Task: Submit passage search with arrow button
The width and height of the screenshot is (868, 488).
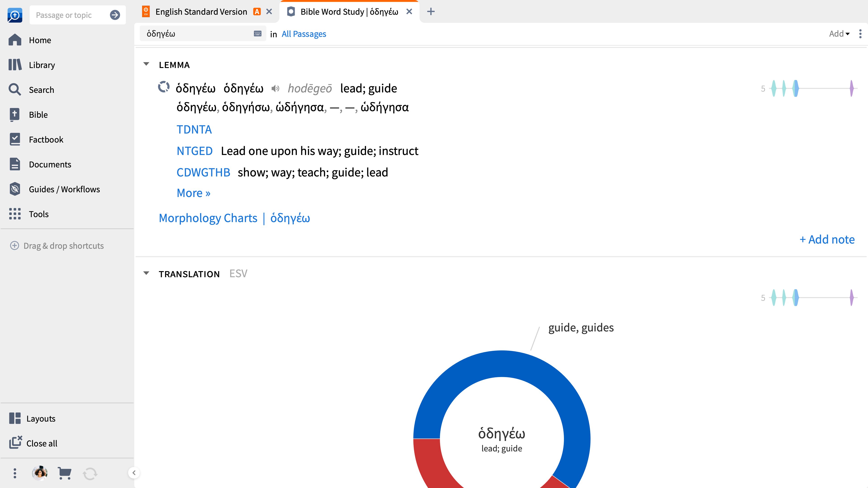Action: [115, 15]
